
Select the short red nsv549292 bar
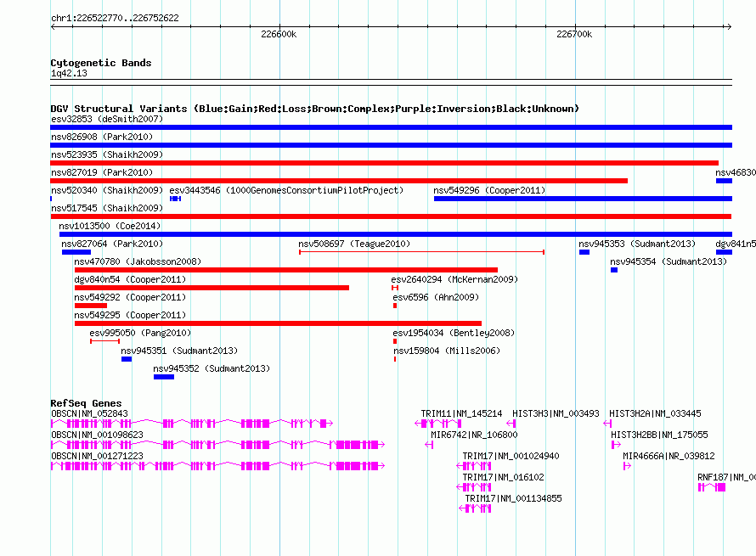click(91, 306)
